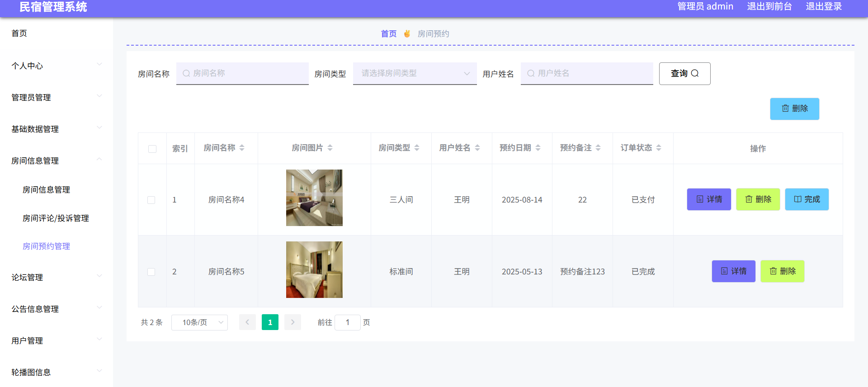Click the 查询 search button
Image resolution: width=868 pixels, height=387 pixels.
(x=684, y=73)
